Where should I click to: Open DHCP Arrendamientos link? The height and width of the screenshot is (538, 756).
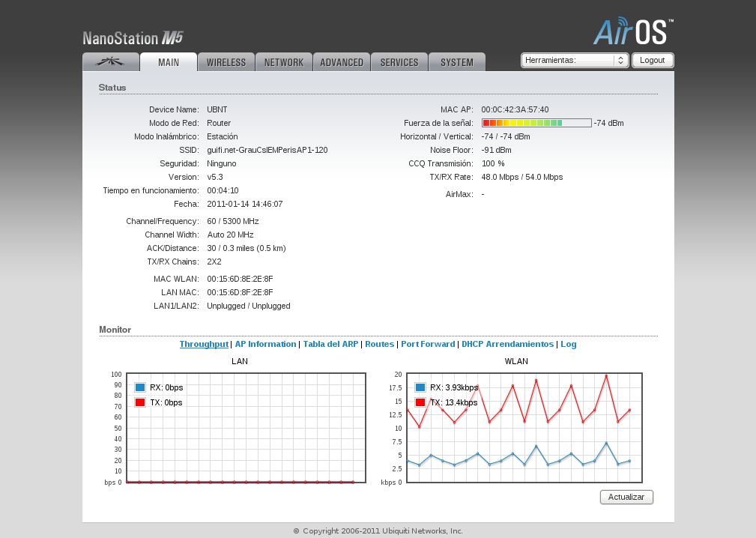(507, 344)
